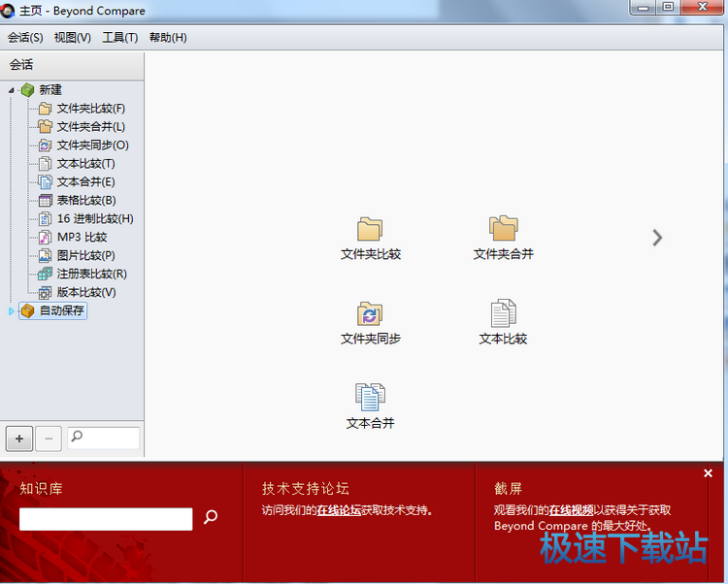Minimize the Beyond Compare window

(644, 8)
